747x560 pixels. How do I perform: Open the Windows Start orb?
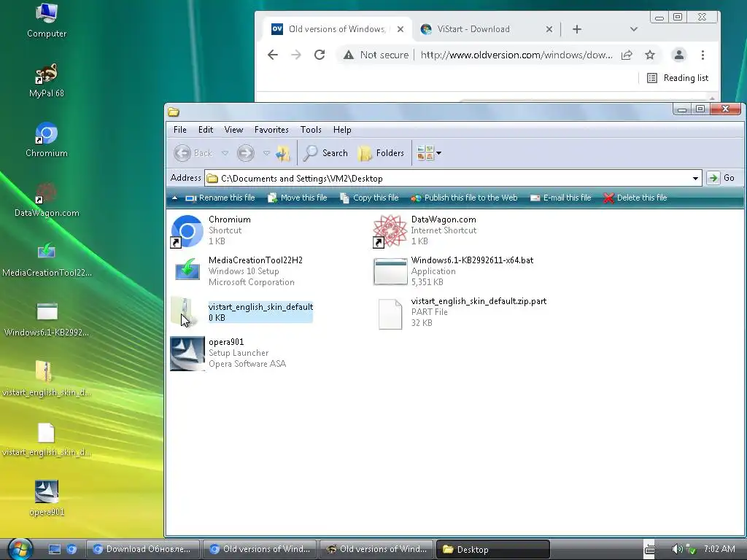(20, 548)
